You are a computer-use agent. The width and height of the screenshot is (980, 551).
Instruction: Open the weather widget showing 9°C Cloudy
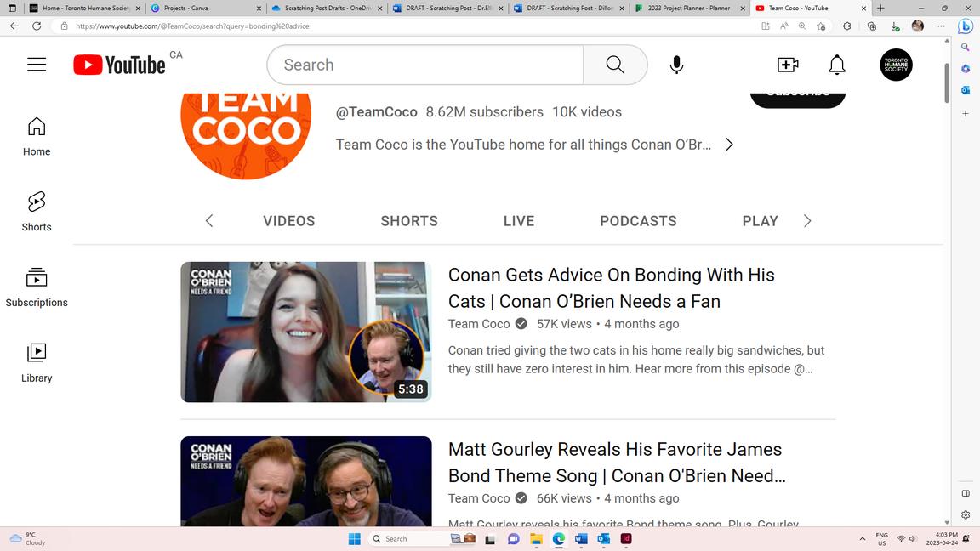tap(27, 538)
